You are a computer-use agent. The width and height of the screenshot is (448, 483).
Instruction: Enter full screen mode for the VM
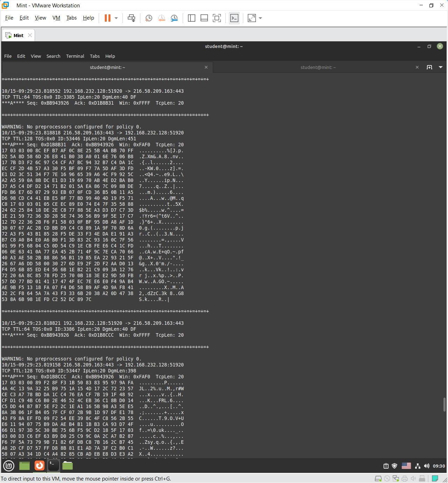[217, 18]
